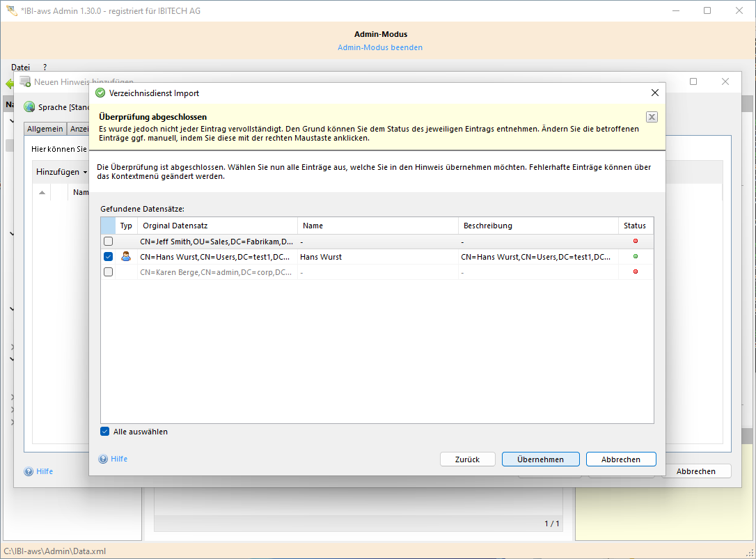Open the Datei menu
Image resolution: width=756 pixels, height=559 pixels.
tap(20, 67)
